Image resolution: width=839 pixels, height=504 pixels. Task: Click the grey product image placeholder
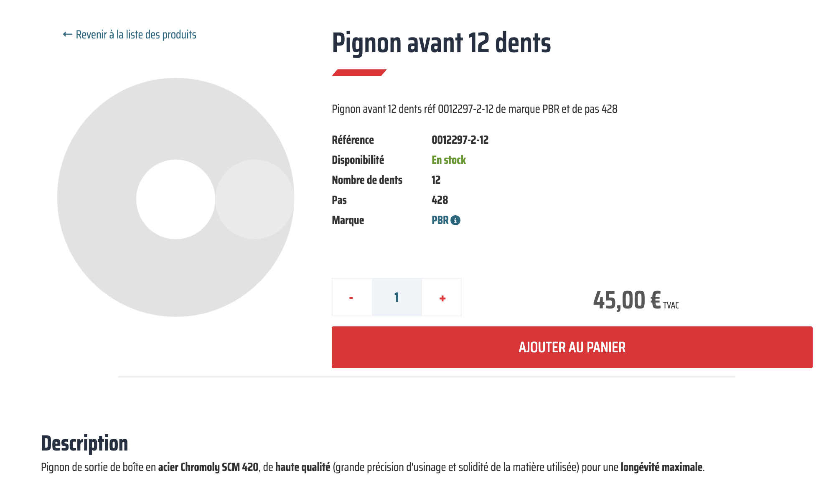175,272
